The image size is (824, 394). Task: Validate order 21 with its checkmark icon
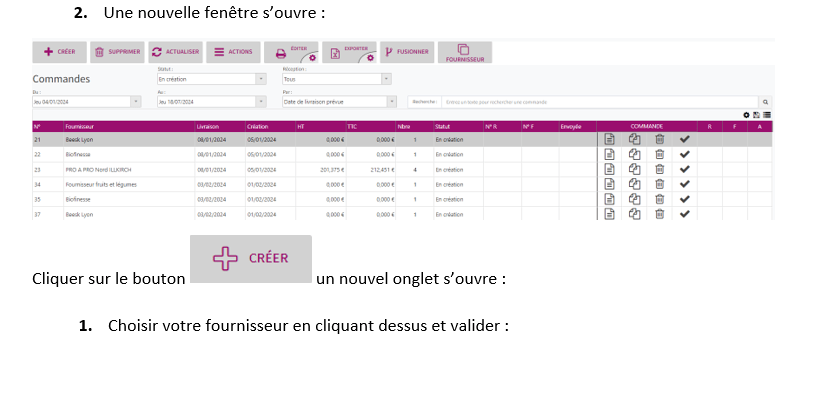684,139
